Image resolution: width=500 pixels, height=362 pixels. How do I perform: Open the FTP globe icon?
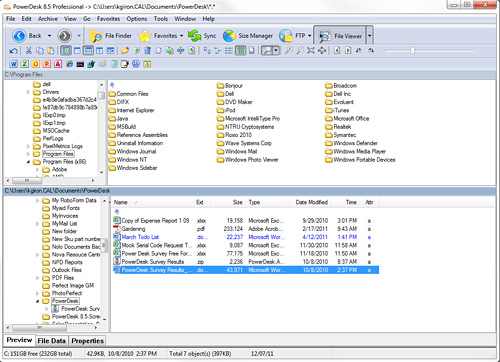coord(286,36)
